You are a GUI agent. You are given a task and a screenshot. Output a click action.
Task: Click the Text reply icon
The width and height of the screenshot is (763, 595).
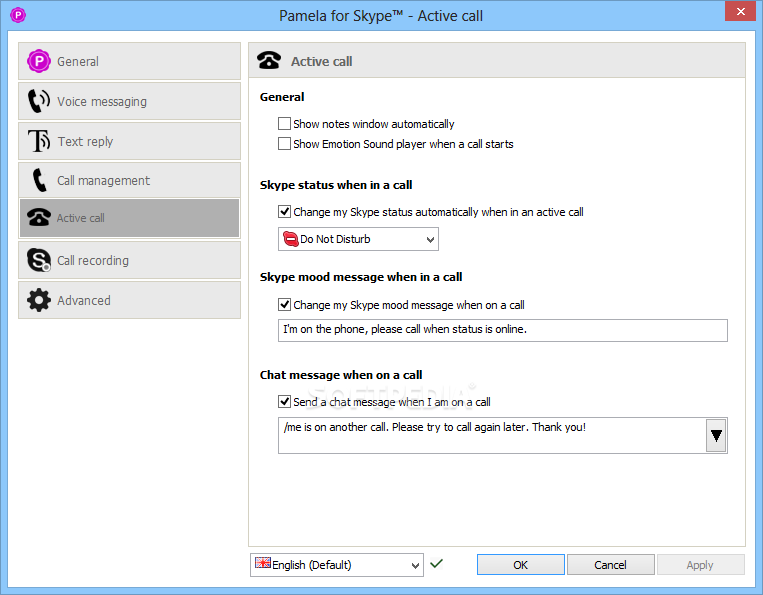(x=39, y=141)
